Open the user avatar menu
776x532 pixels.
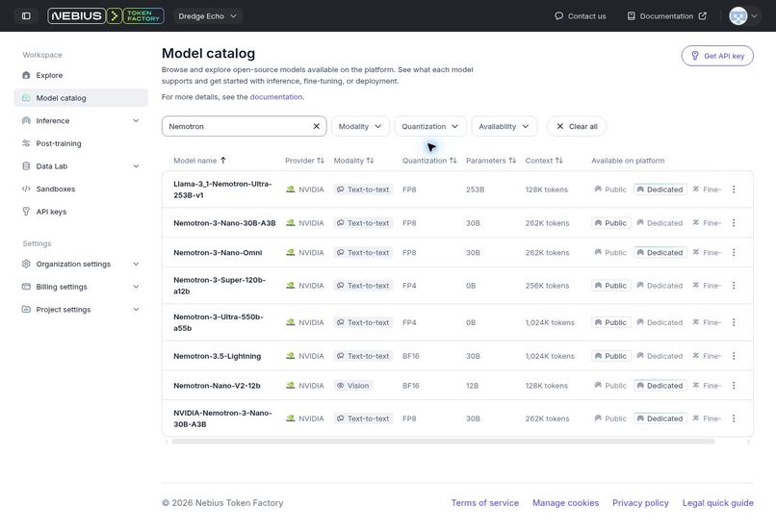[743, 15]
